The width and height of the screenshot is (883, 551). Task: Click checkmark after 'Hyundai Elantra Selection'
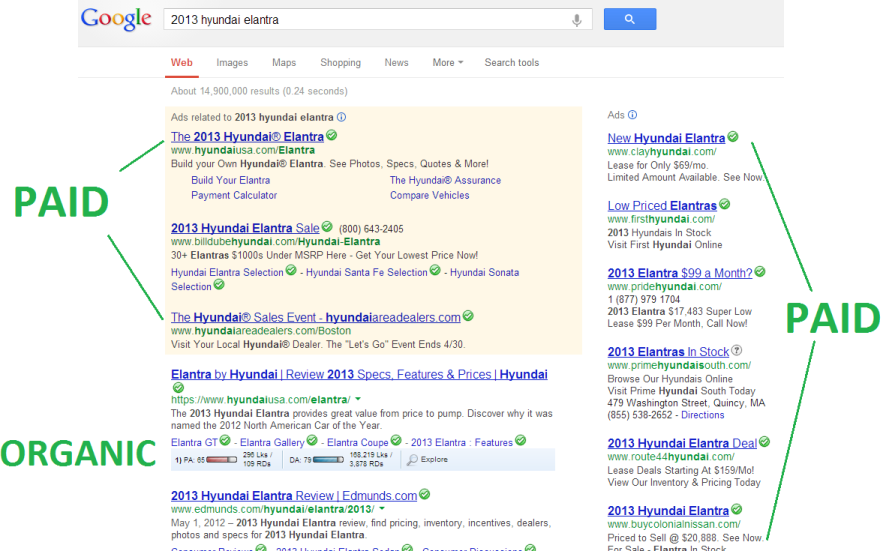pos(291,270)
